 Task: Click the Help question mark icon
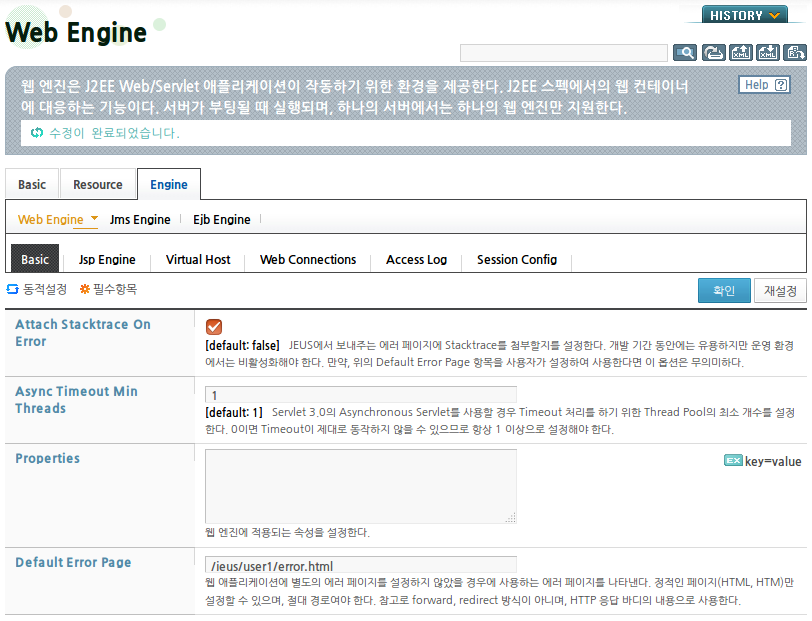point(781,85)
